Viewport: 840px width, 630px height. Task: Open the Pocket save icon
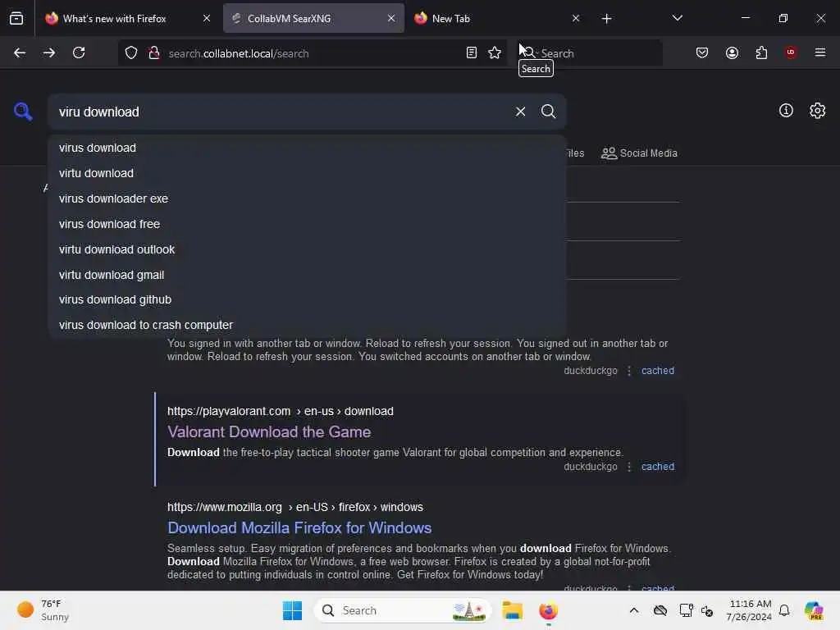(x=702, y=52)
